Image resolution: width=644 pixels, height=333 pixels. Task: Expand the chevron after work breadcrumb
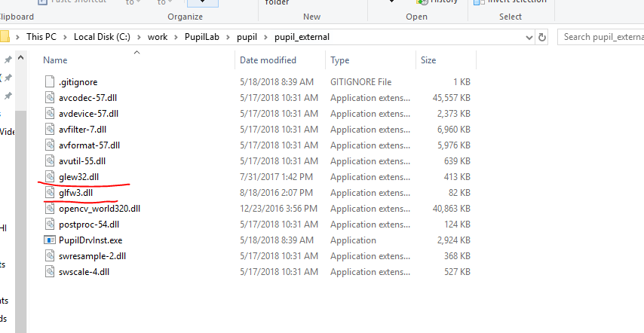click(176, 37)
